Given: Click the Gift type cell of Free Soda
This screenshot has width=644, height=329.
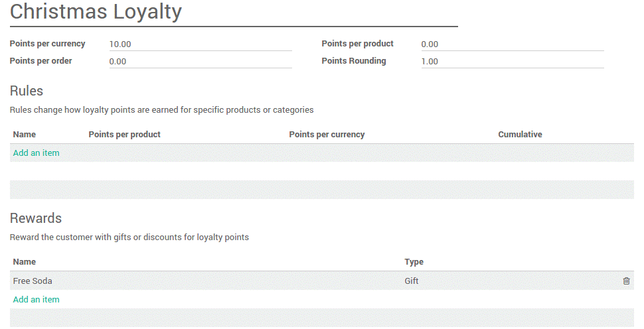Looking at the screenshot, I should 412,281.
